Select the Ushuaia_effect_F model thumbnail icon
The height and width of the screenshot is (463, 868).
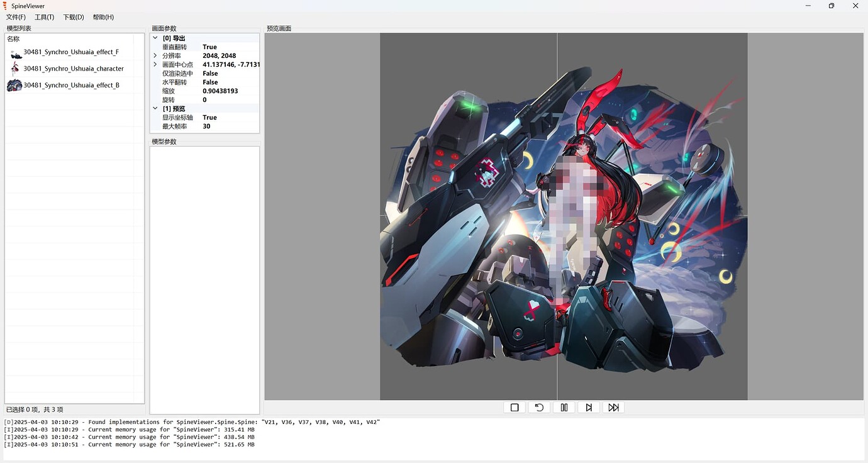[15, 53]
